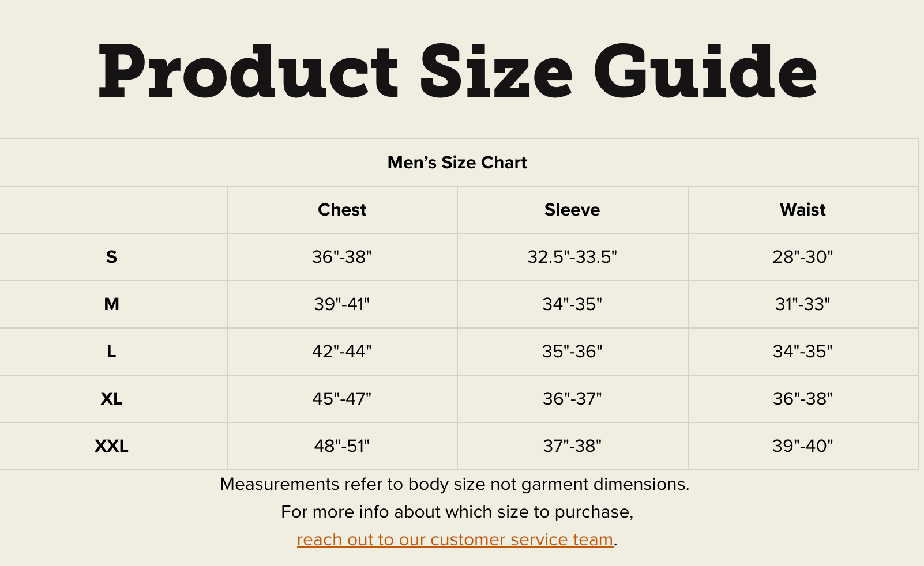Screen dimensions: 924x566
Task: Click the Waist column header
Action: 802,210
